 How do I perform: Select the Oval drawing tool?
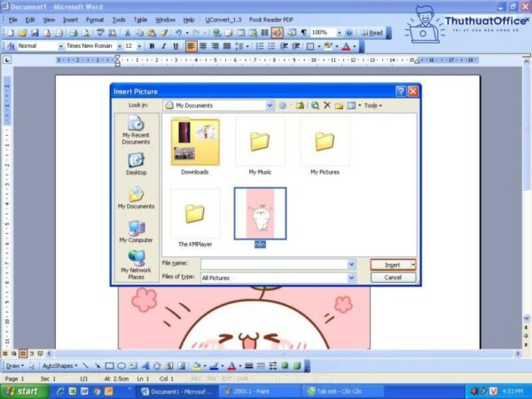pos(121,365)
